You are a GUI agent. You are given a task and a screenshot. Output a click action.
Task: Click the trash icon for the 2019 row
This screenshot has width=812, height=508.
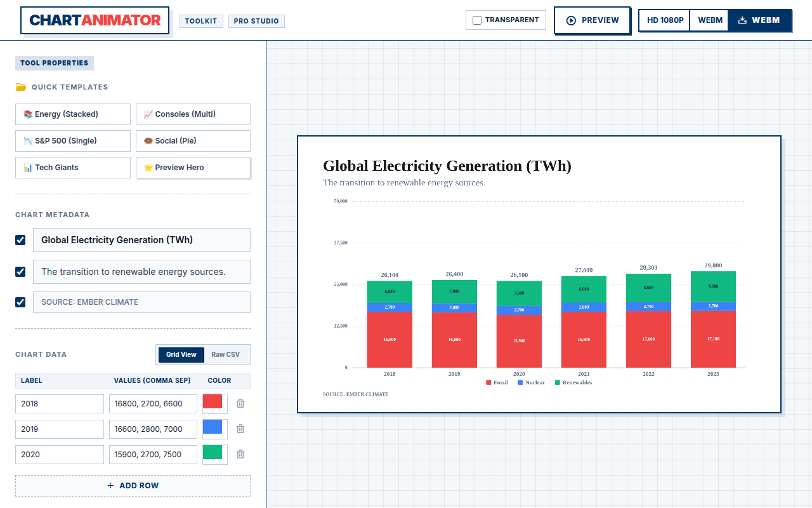tap(240, 429)
